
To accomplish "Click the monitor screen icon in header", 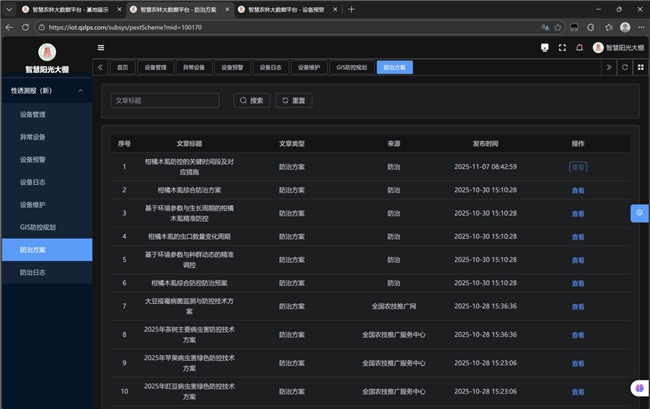I will click(x=544, y=47).
